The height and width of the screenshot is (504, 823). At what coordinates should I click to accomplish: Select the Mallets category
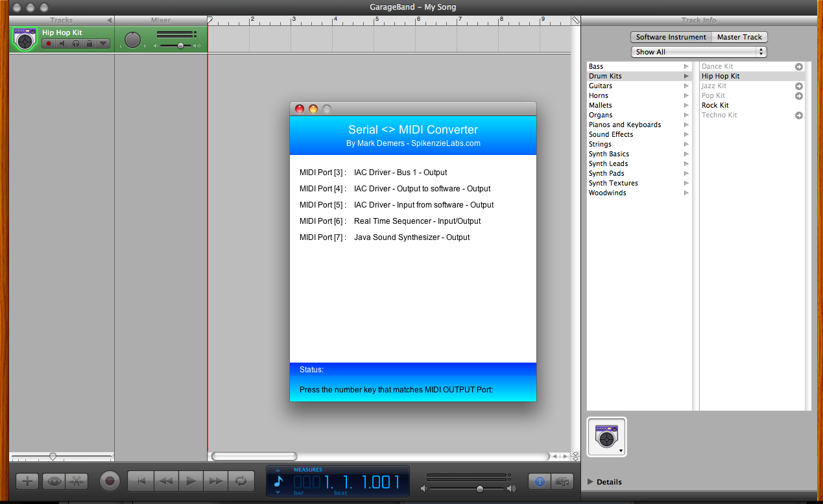click(x=639, y=105)
